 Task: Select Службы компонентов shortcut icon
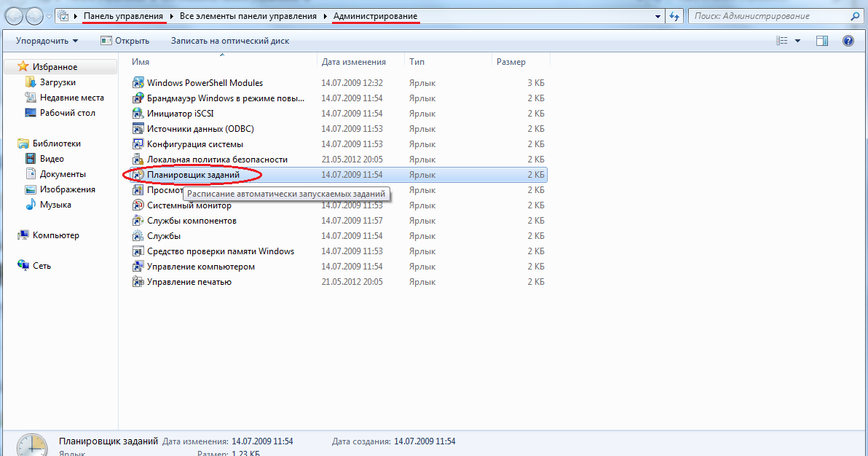(x=138, y=221)
